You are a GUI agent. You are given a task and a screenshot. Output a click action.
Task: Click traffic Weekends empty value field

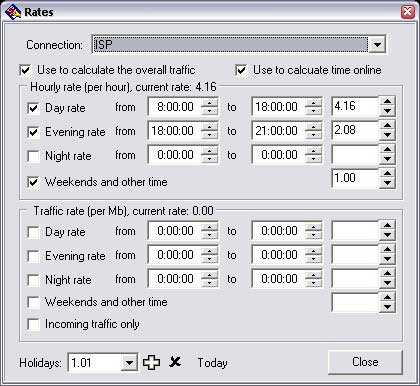pyautogui.click(x=355, y=302)
